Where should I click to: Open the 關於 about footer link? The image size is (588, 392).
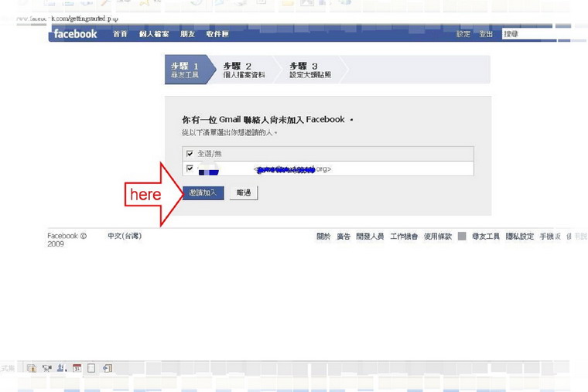click(323, 236)
